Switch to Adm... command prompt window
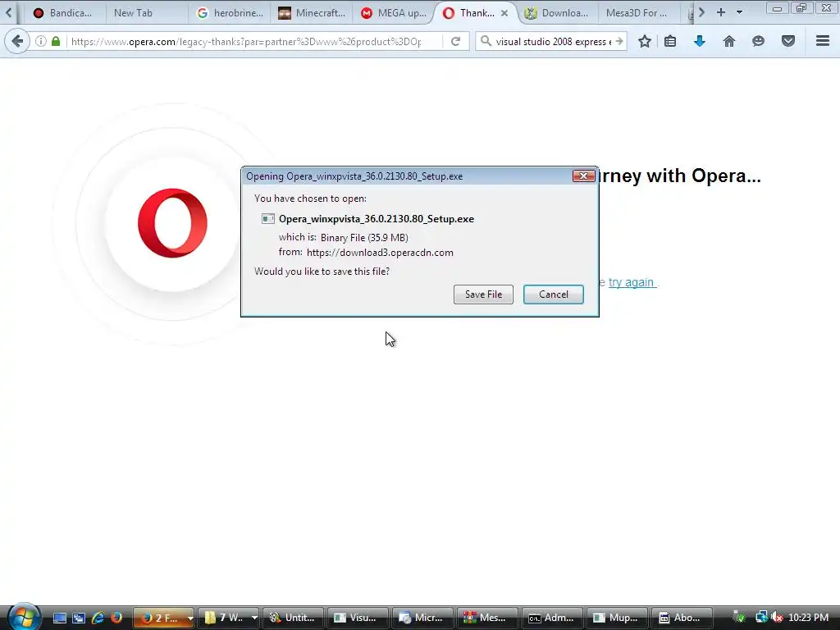This screenshot has height=630, width=840. [x=552, y=618]
